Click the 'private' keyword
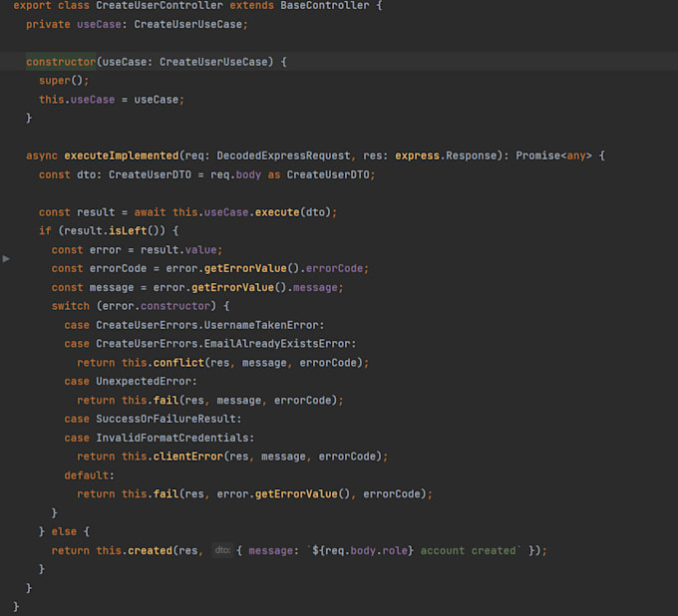 pos(48,24)
